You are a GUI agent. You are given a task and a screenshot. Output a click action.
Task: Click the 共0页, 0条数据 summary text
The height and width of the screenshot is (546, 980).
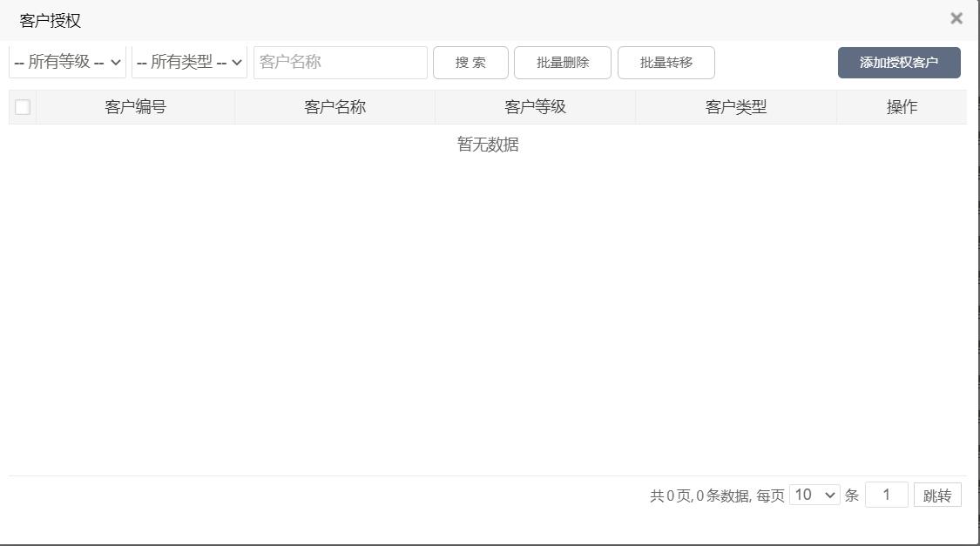tap(700, 496)
